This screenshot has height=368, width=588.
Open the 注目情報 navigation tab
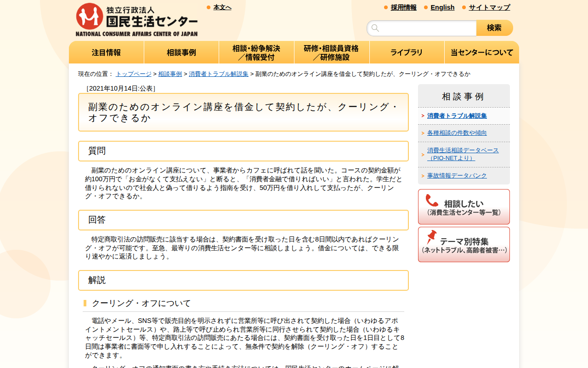tap(106, 52)
